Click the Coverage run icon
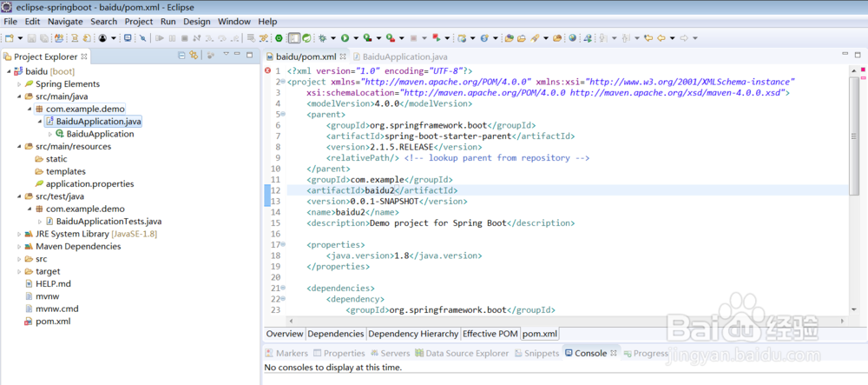This screenshot has width=868, height=385. (367, 37)
